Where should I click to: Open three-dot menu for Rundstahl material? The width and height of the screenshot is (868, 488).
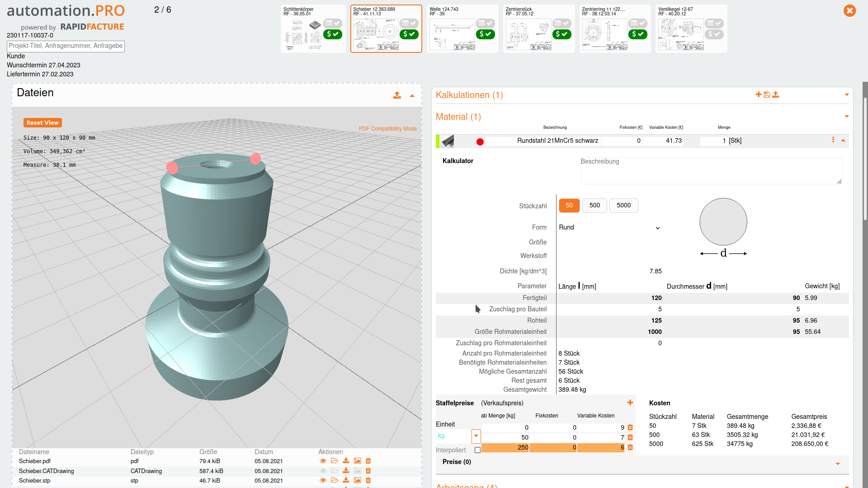point(833,140)
